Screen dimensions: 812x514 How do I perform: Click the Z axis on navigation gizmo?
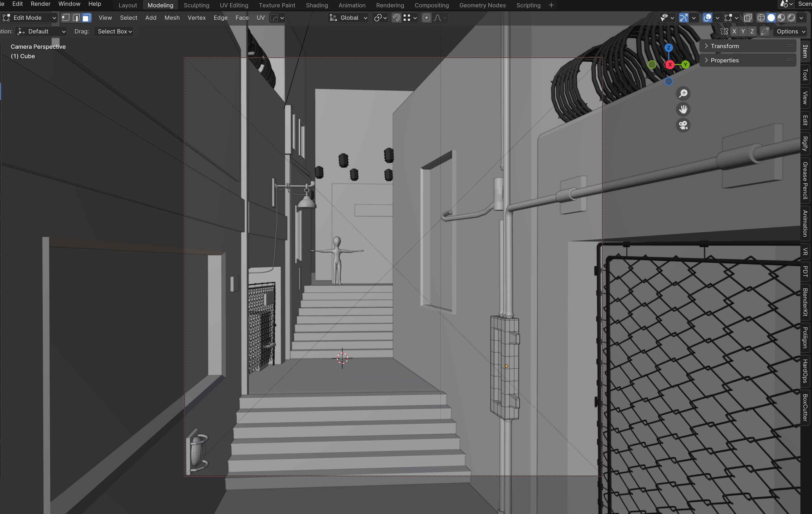pyautogui.click(x=668, y=48)
